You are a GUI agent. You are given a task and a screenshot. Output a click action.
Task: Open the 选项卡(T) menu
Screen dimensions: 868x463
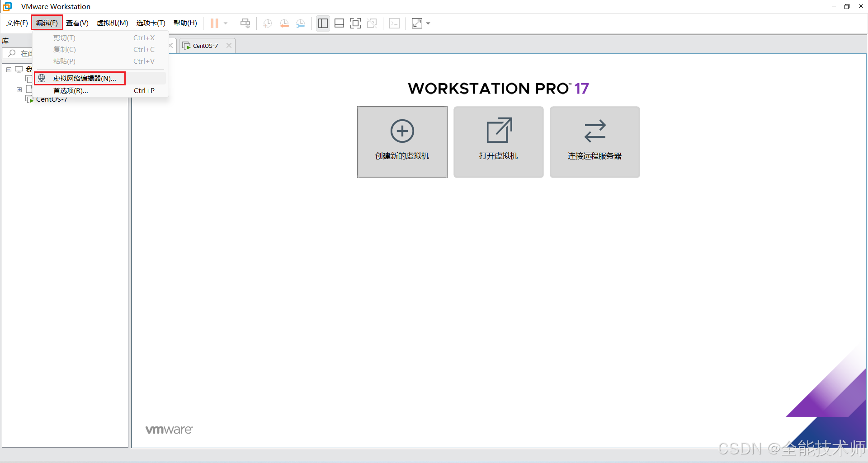(151, 23)
